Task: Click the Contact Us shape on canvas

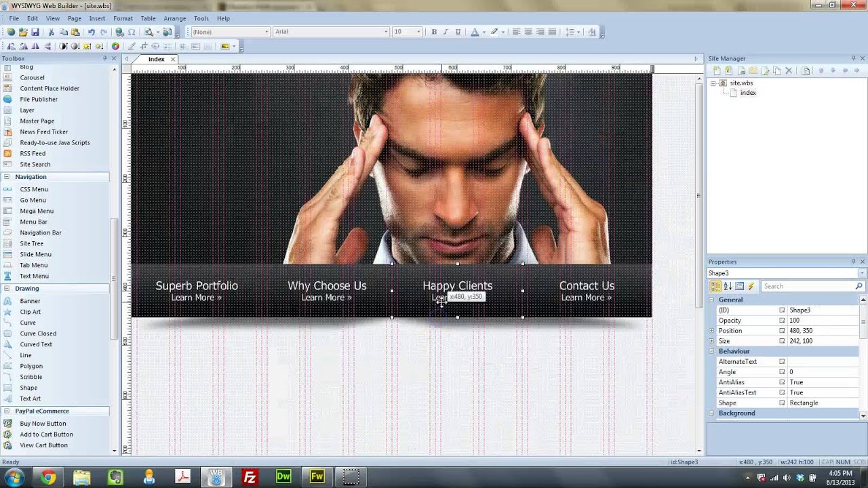Action: point(587,291)
